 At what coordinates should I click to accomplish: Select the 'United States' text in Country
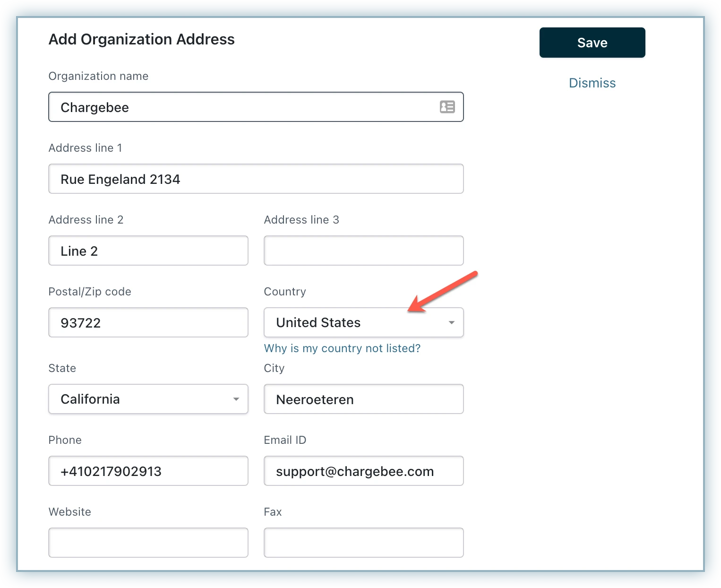pyautogui.click(x=318, y=322)
